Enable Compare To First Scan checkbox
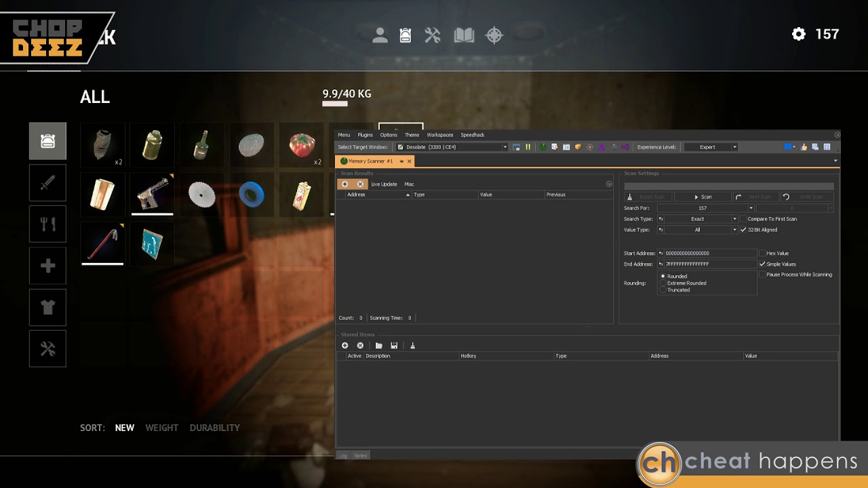 (x=743, y=219)
